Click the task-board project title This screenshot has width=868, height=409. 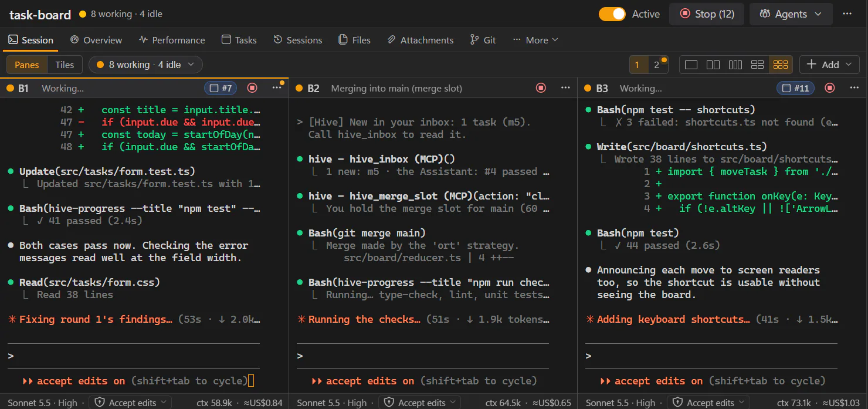point(40,15)
